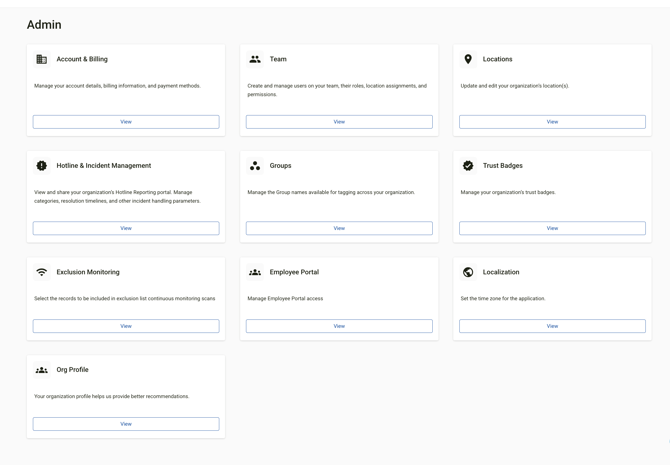Click the Groups three-dots icon
This screenshot has height=465, width=670.
[x=255, y=166]
